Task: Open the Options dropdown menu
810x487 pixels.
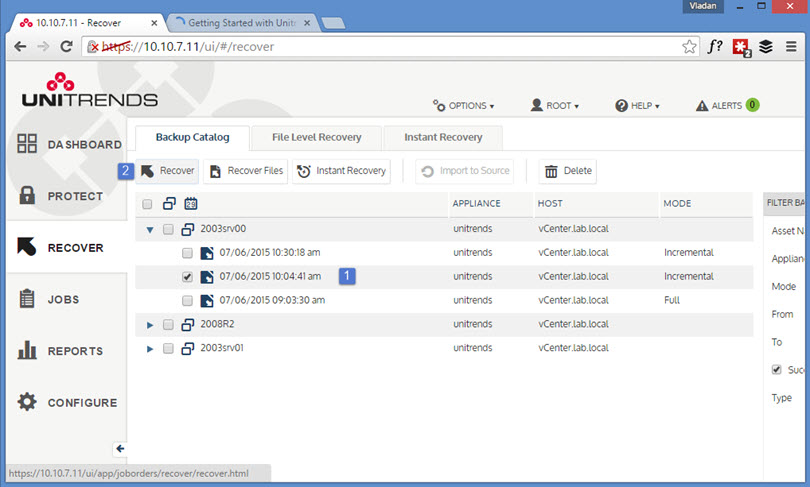Action: click(463, 105)
